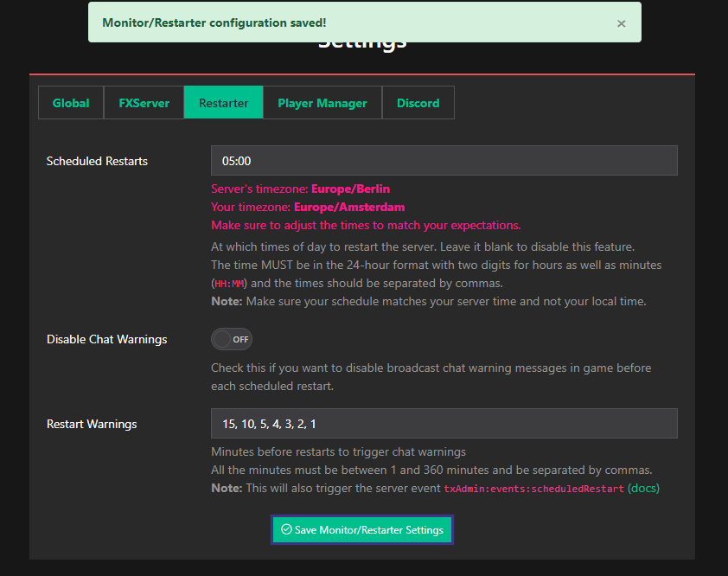Switch to the Global tab
Screen dimensions: 728x576
tap(71, 103)
